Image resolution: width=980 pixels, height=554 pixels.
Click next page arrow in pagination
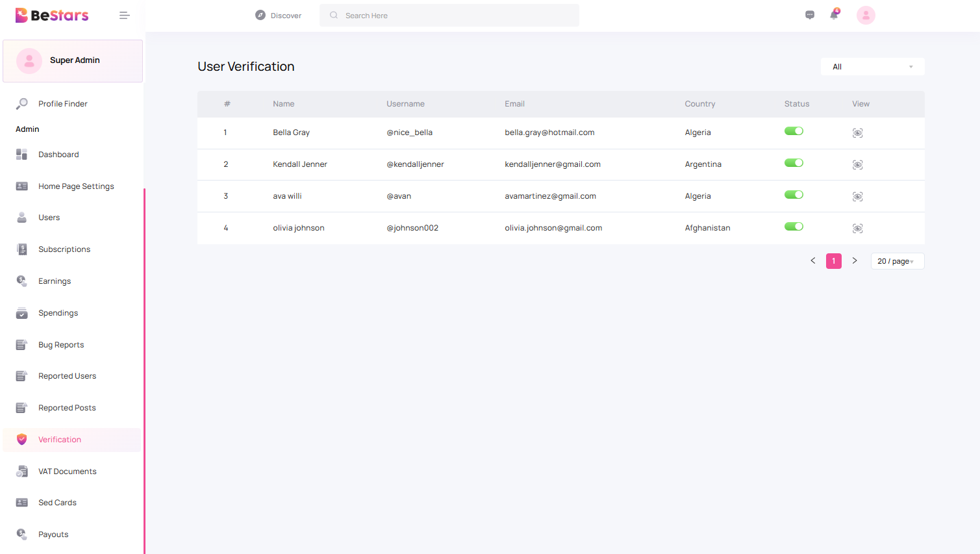[x=855, y=260]
